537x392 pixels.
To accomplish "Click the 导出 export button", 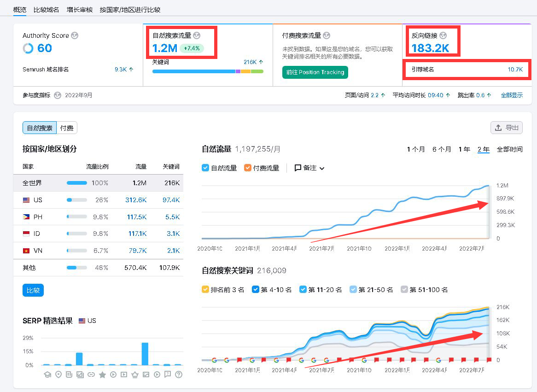I will 507,128.
